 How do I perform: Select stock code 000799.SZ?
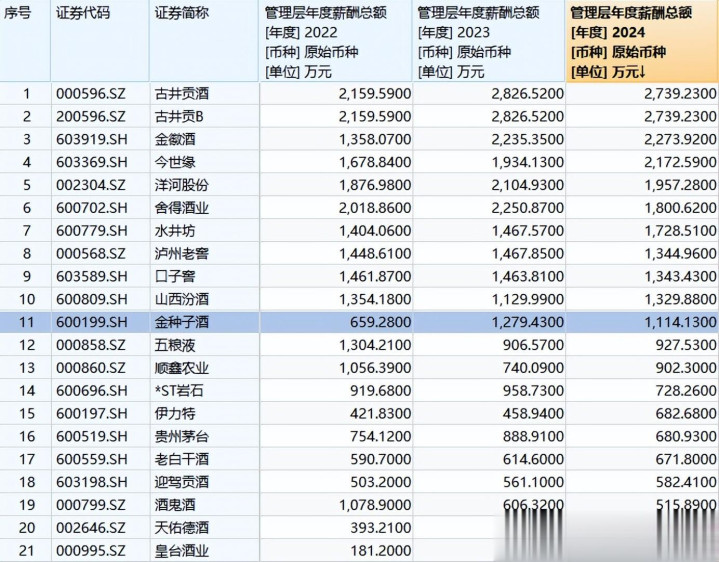coord(91,505)
